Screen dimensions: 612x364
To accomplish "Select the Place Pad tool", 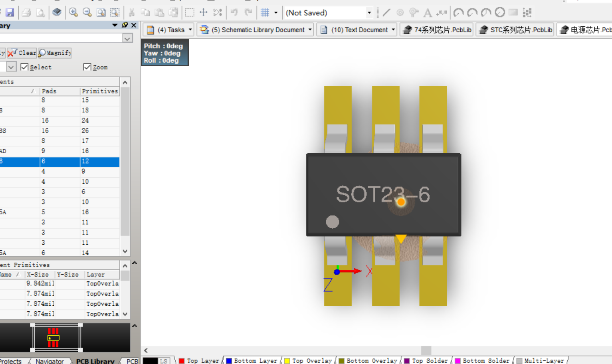I will pyautogui.click(x=400, y=12).
